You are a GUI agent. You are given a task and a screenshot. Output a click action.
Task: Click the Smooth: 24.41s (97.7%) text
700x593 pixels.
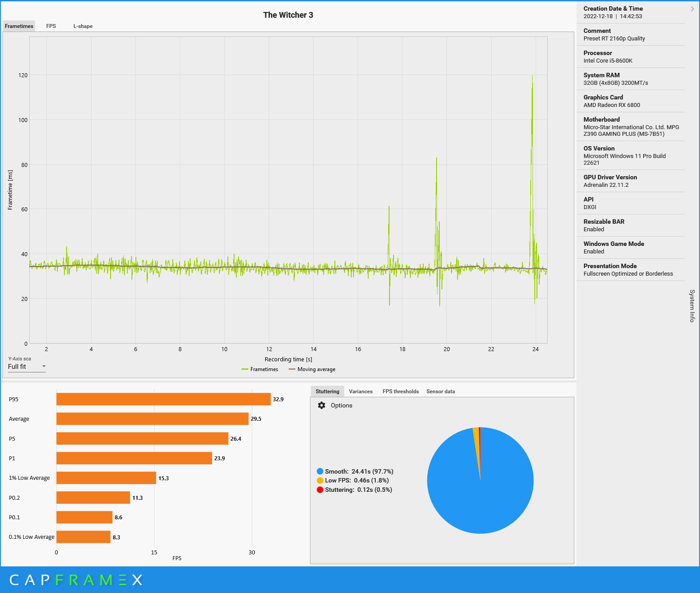[359, 471]
